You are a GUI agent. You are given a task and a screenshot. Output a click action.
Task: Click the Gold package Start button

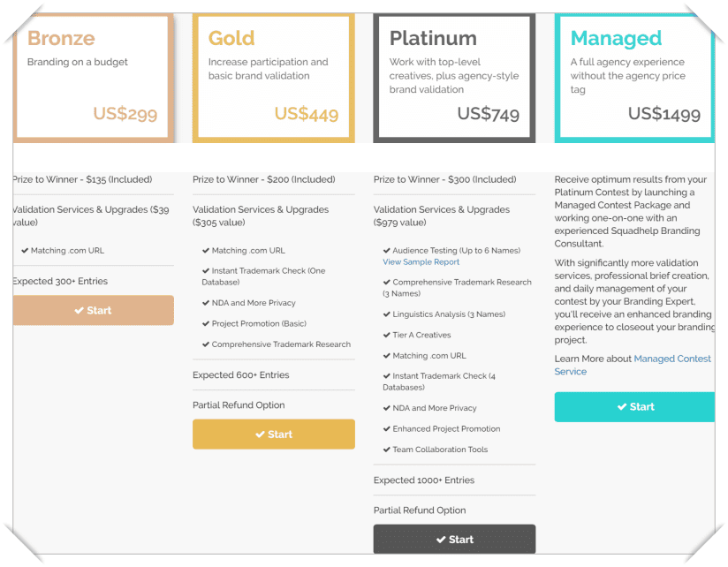pos(274,435)
